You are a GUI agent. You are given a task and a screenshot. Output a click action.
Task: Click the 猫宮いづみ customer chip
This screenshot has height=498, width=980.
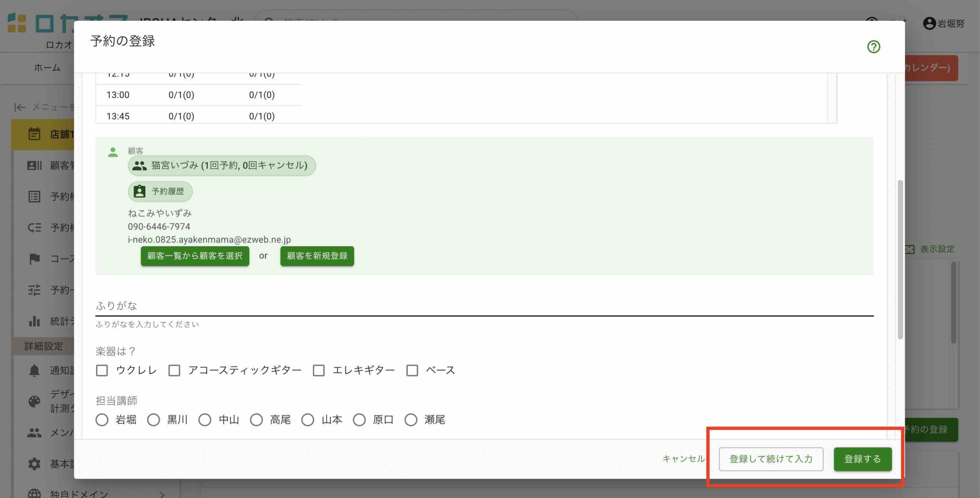pyautogui.click(x=222, y=166)
